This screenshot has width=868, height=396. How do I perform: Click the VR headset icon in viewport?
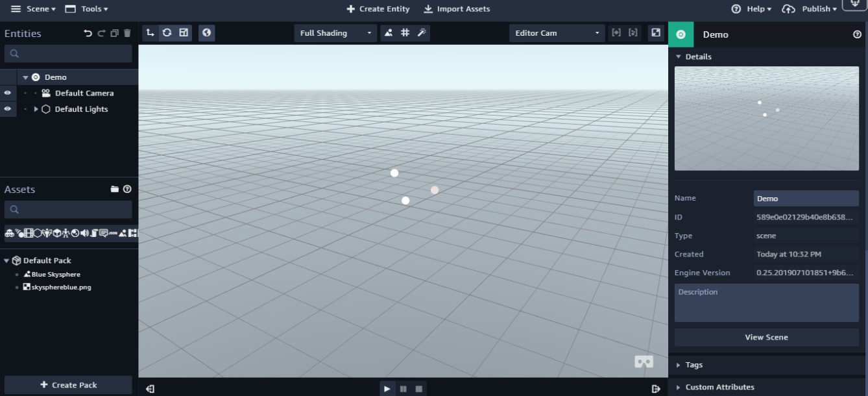tap(644, 362)
